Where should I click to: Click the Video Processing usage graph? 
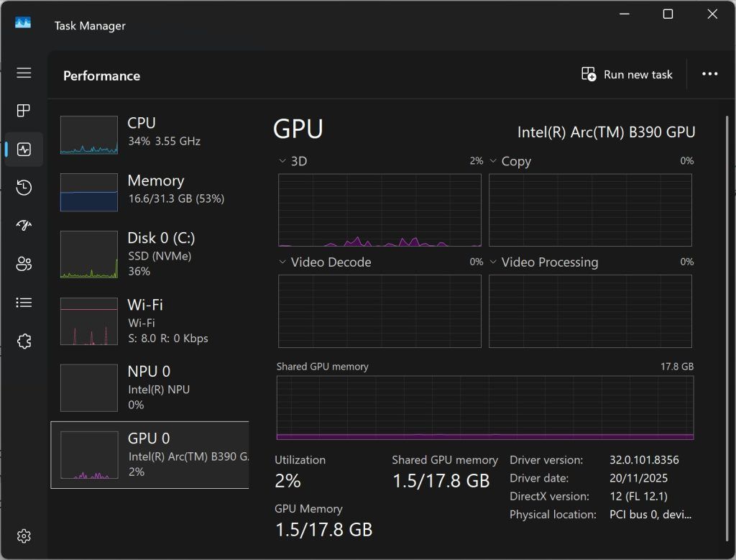click(590, 311)
